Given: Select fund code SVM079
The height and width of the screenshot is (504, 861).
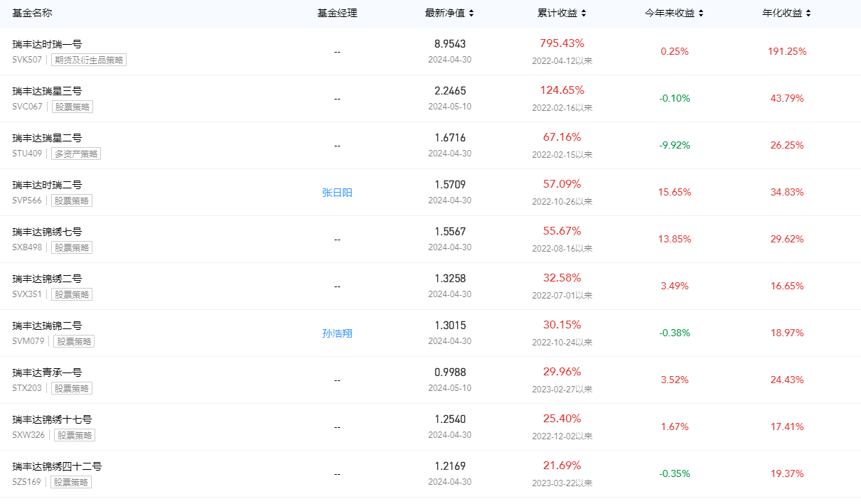Looking at the screenshot, I should click(x=28, y=341).
